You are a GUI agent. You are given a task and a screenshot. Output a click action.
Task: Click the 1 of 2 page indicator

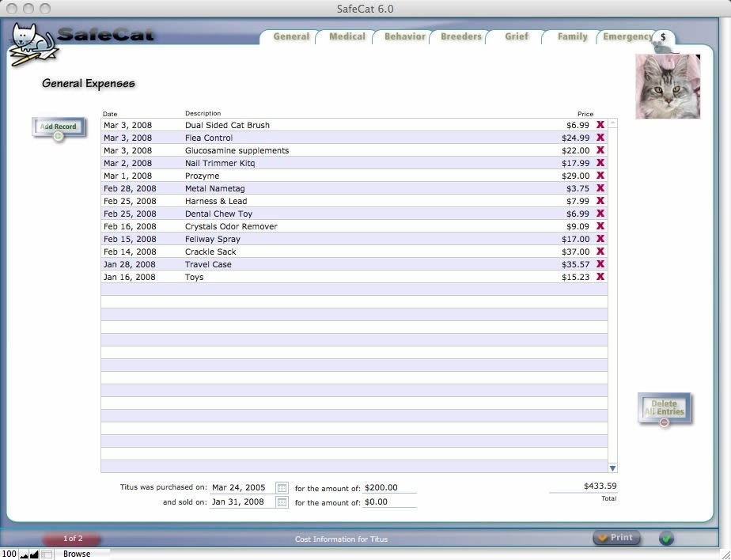click(x=72, y=539)
